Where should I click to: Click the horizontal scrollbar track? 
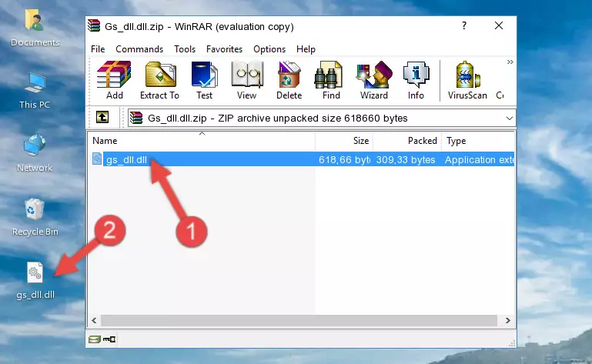[299, 321]
